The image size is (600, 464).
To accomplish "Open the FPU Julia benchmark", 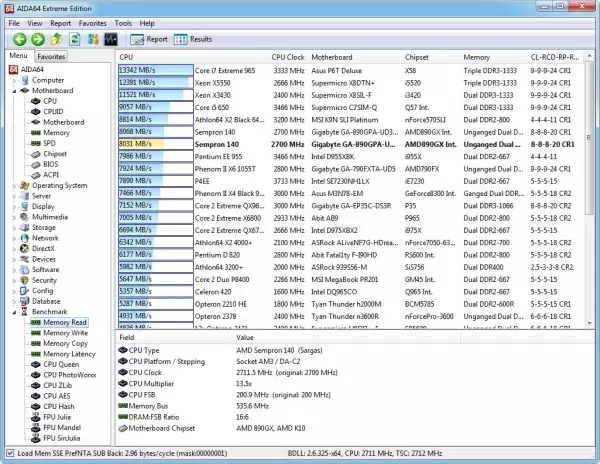I will point(51,417).
